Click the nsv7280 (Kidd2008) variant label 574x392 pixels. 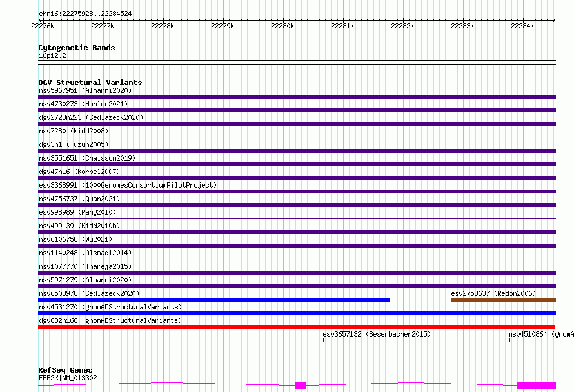(x=74, y=131)
